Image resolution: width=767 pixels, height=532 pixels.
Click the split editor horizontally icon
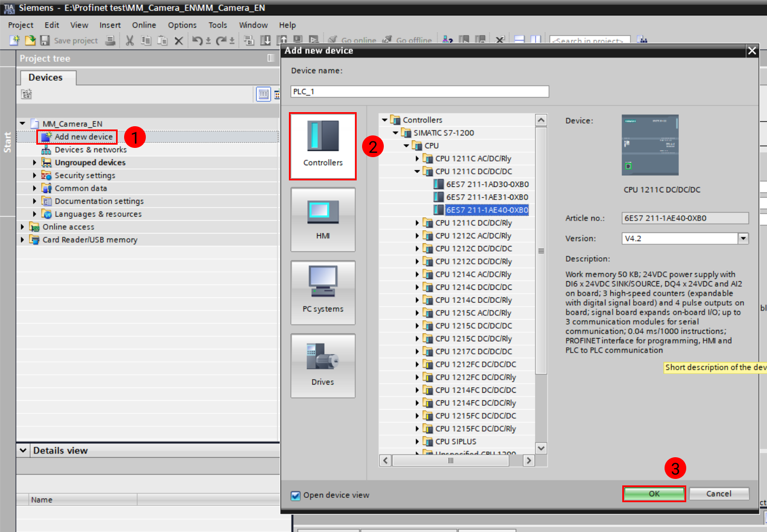(x=519, y=40)
